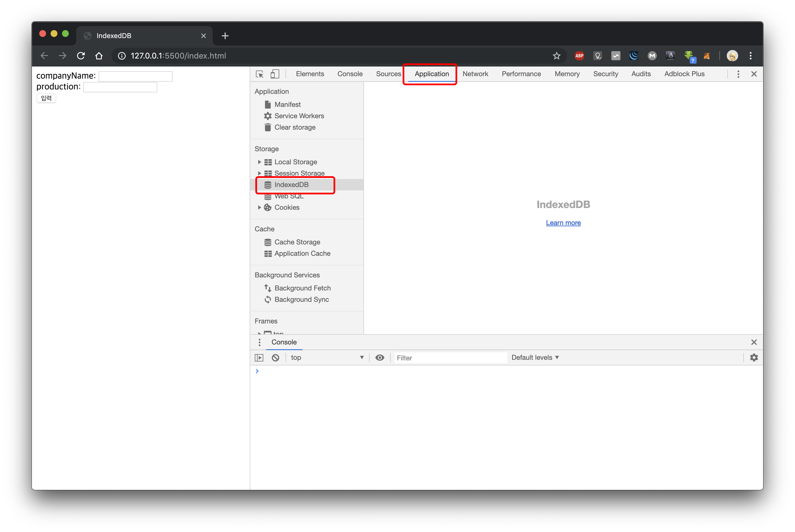Screen dimensions: 795x532
Task: Reload the page with refresh icon
Action: tap(81, 56)
